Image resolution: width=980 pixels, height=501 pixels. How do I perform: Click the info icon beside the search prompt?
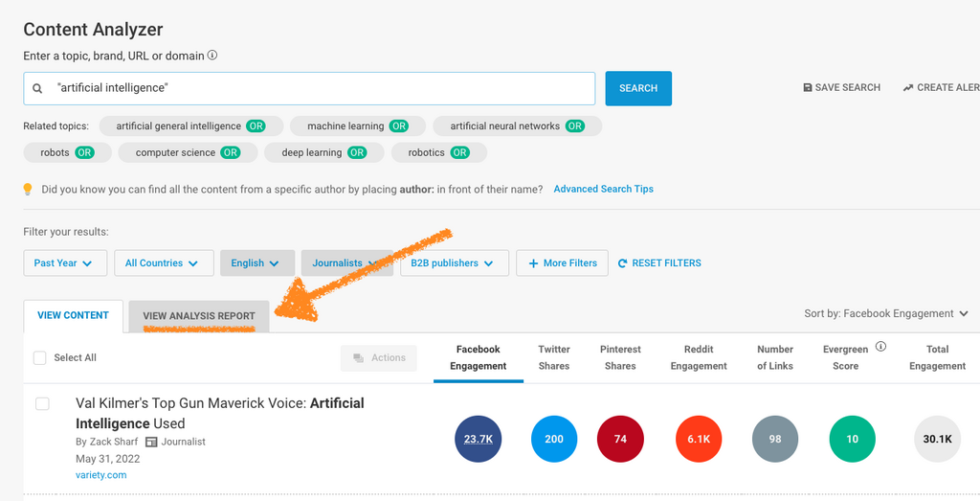212,56
